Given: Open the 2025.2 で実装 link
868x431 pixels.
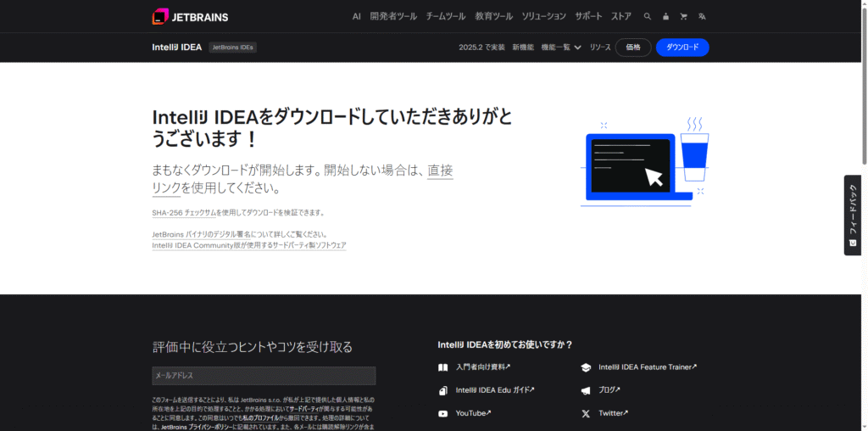Looking at the screenshot, I should [481, 48].
